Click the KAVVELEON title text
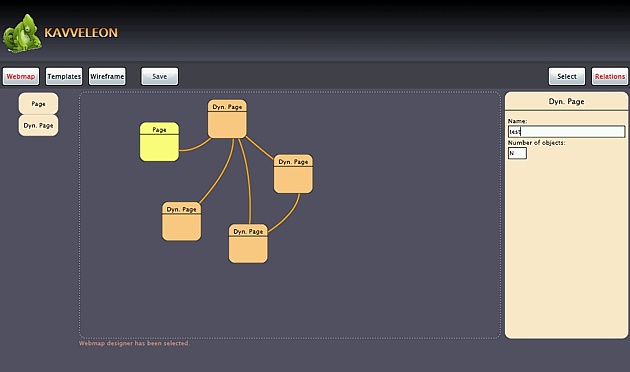 (x=81, y=33)
